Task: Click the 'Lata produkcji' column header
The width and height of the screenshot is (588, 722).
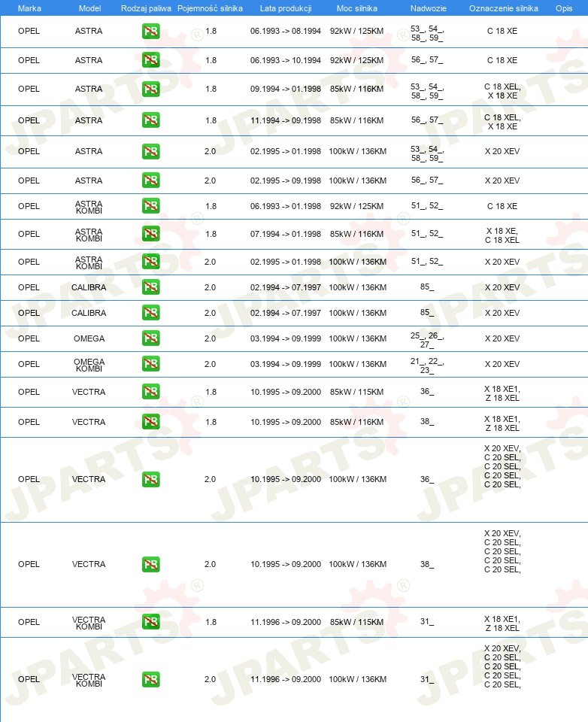Action: tap(285, 8)
